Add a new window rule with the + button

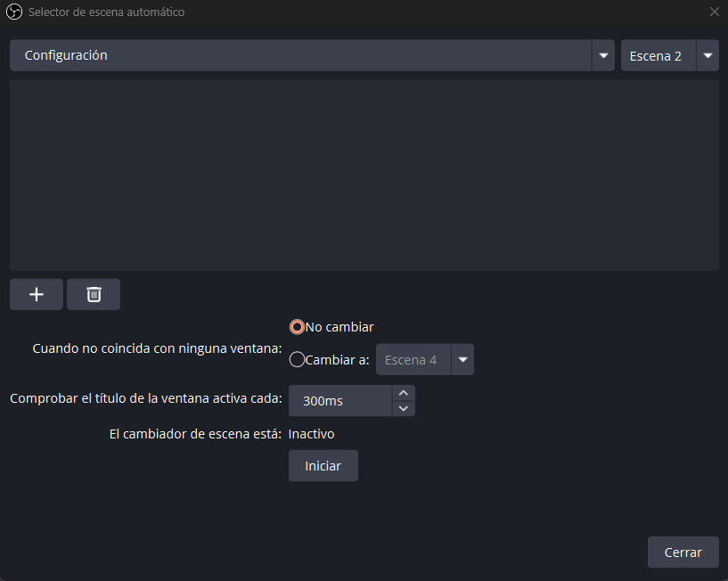[x=36, y=294]
